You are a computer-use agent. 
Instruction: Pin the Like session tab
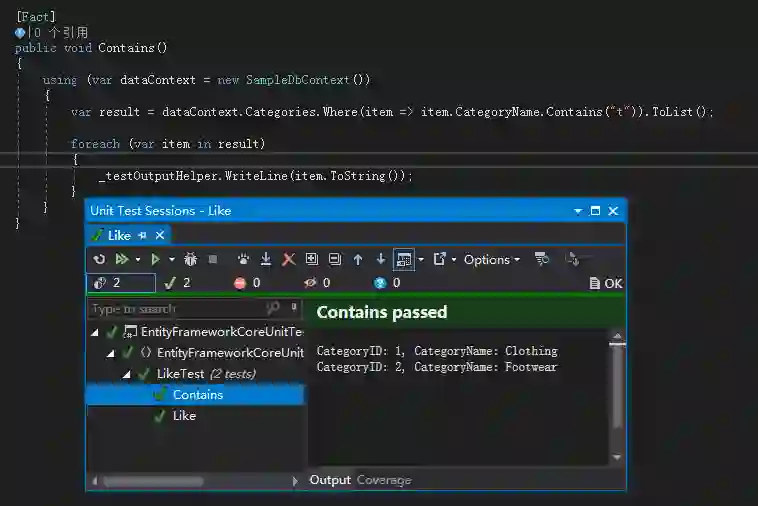[142, 235]
